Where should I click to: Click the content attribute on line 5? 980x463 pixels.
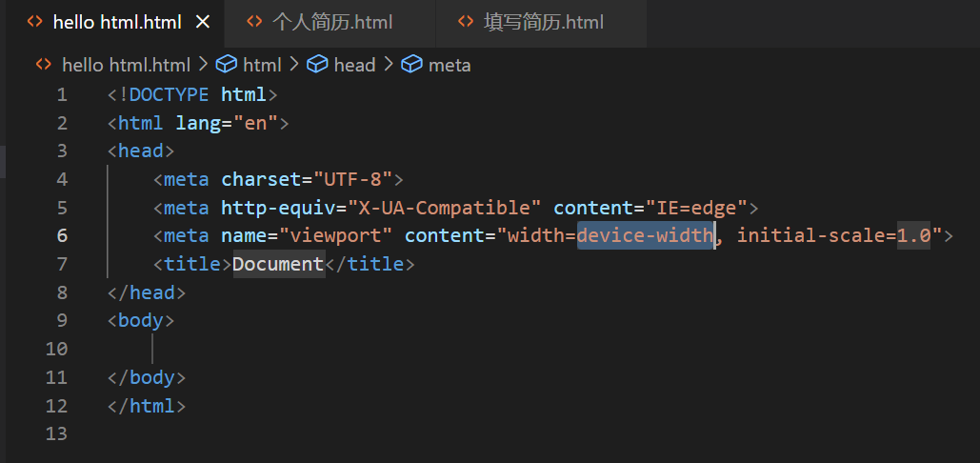(x=593, y=208)
